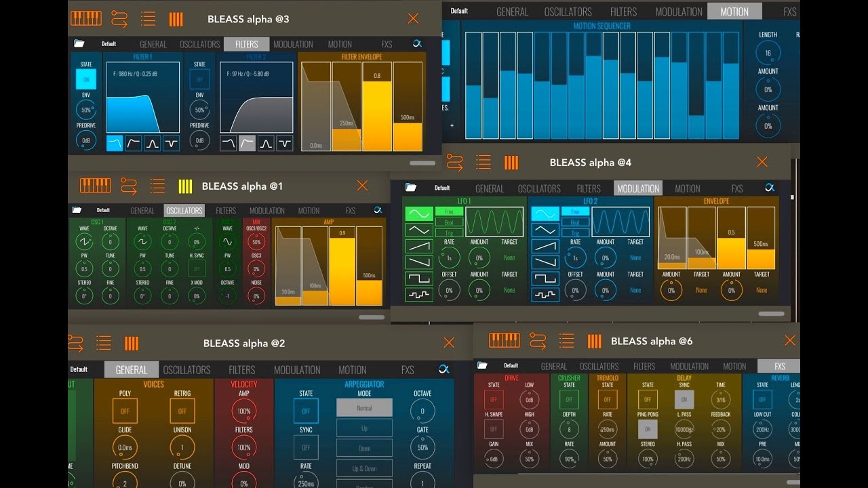Viewport: 868px width, 488px height.
Task: Open FXS tab in BLEASS alpha @4
Action: (737, 188)
